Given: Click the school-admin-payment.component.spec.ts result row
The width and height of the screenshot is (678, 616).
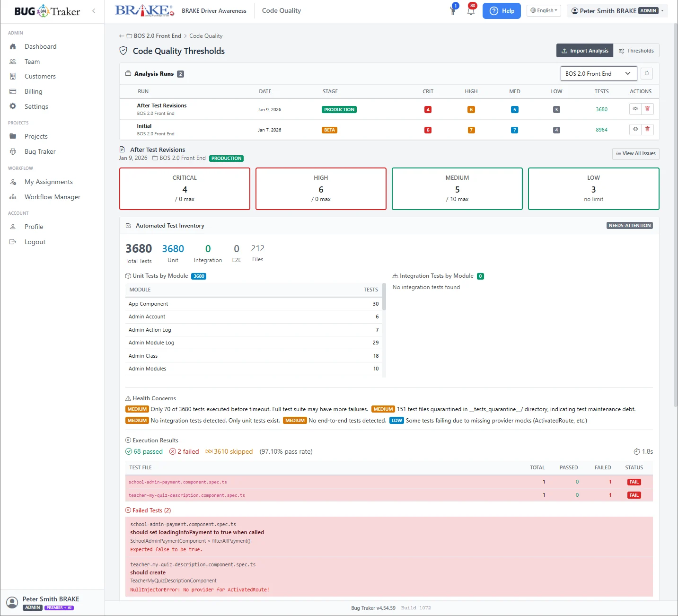Looking at the screenshot, I should (x=389, y=482).
